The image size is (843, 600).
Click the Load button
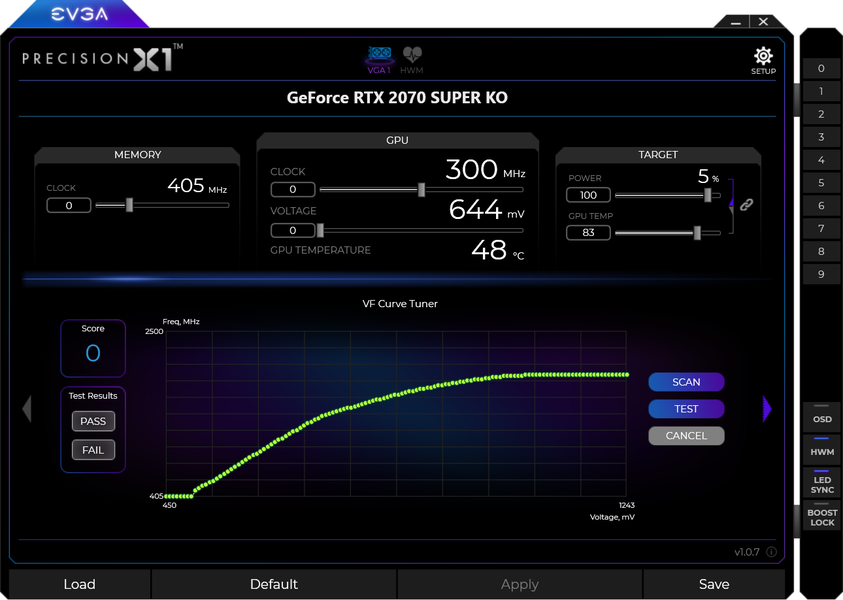tap(80, 584)
